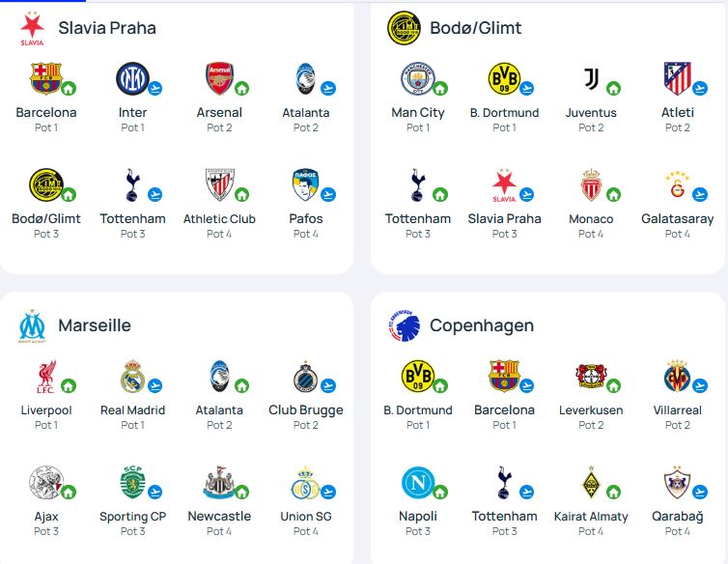Click Arsenal crest in Slavia Praha card
This screenshot has width=728, height=564.
[x=219, y=78]
